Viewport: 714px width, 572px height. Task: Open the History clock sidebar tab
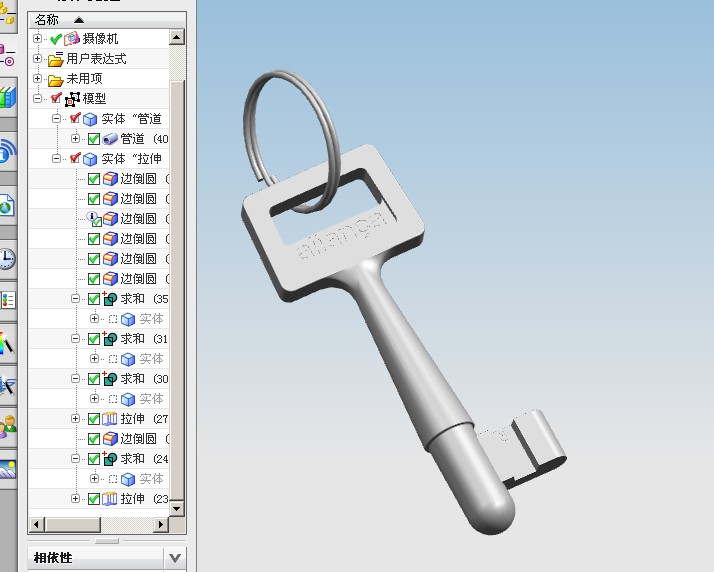point(7,260)
